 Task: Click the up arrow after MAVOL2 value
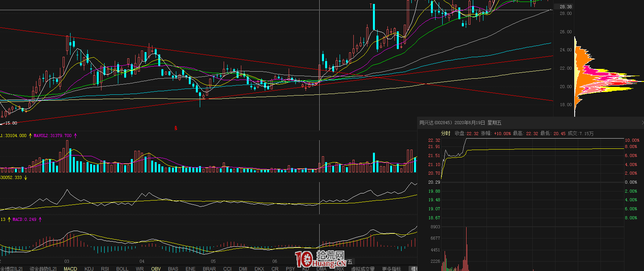point(76,135)
